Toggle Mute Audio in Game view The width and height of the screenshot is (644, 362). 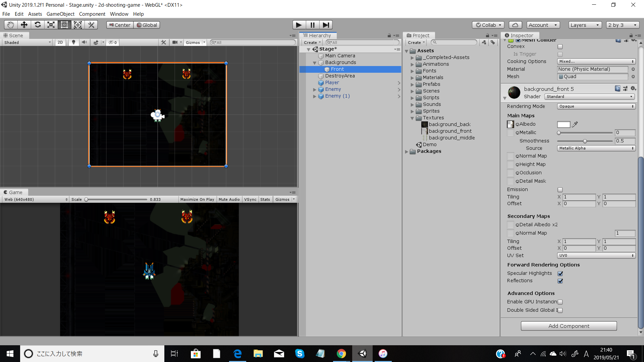(x=229, y=199)
